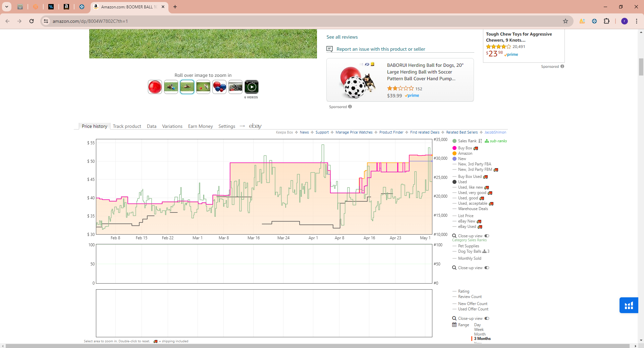Open the Chrome profile avatar
The width and height of the screenshot is (644, 348).
coord(625,21)
